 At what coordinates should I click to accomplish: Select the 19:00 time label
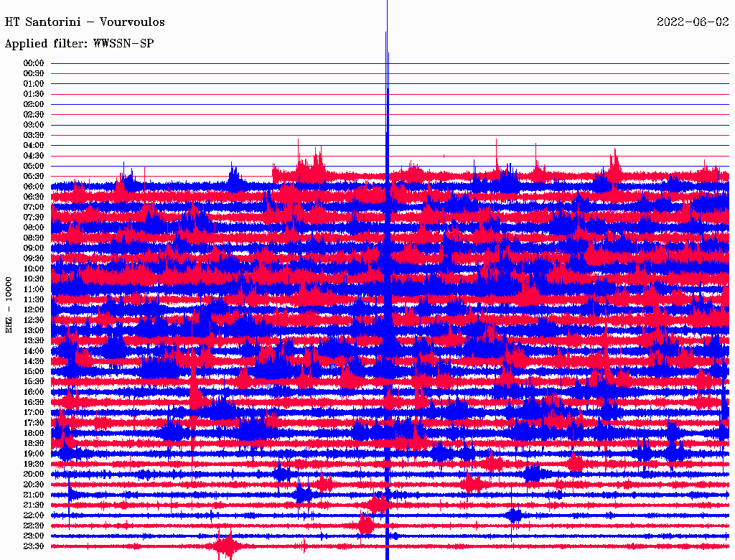pos(34,454)
